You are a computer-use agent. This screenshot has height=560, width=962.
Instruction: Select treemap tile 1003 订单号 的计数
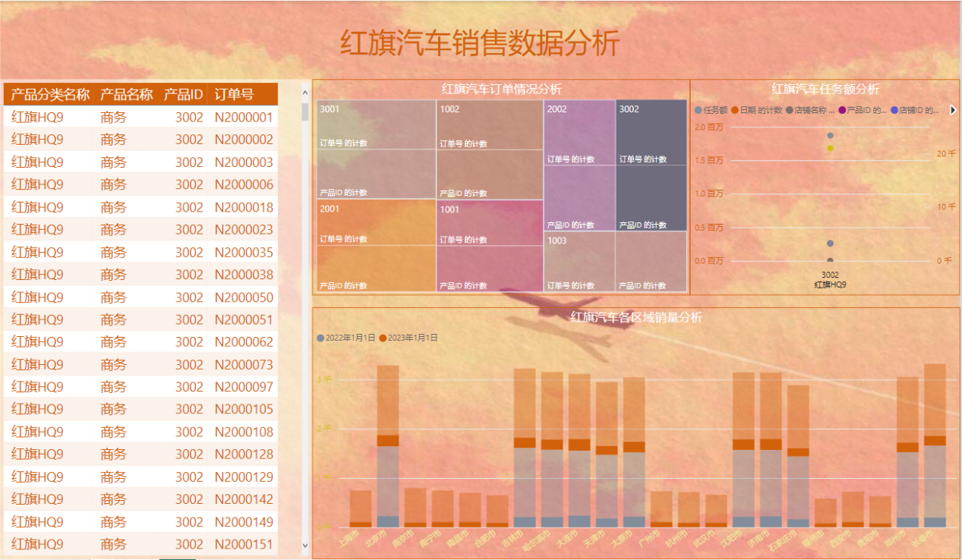pos(580,262)
